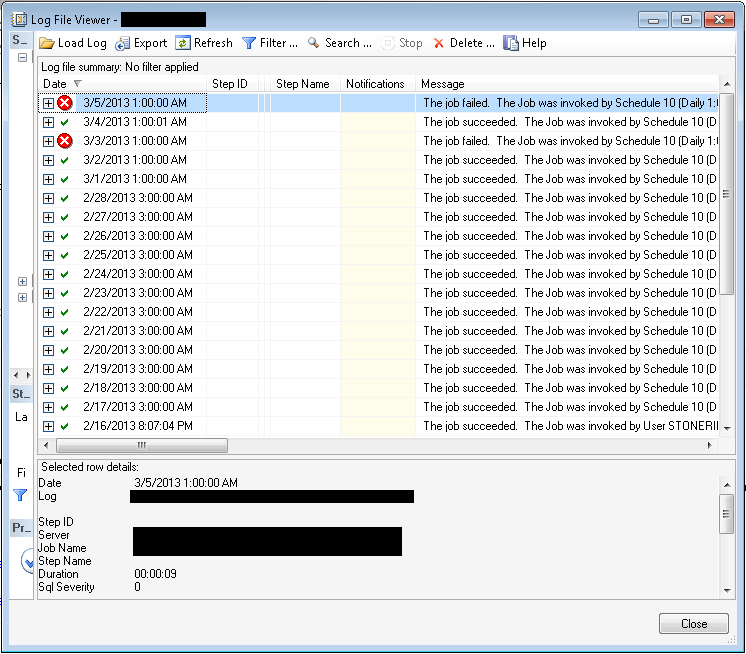
Task: Click the success checkmark for 3/4/2013
Action: [x=65, y=122]
